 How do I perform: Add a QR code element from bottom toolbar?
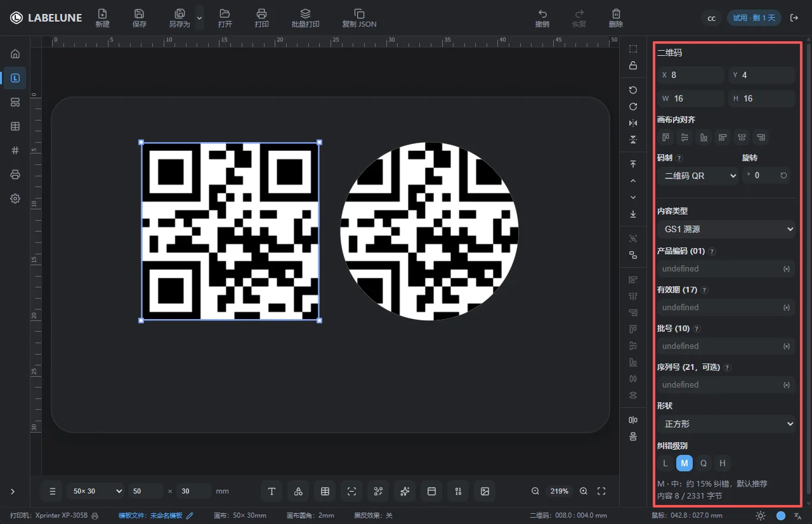[x=378, y=491]
